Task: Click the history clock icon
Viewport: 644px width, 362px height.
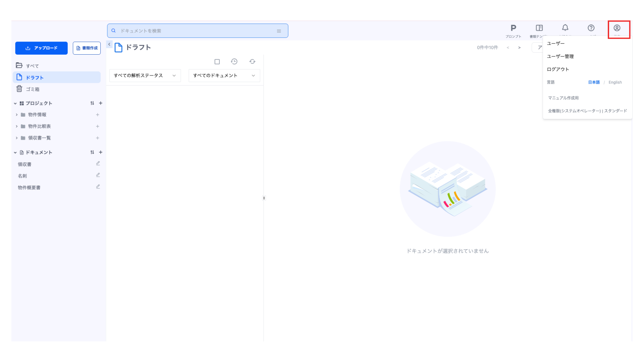Action: tap(234, 62)
